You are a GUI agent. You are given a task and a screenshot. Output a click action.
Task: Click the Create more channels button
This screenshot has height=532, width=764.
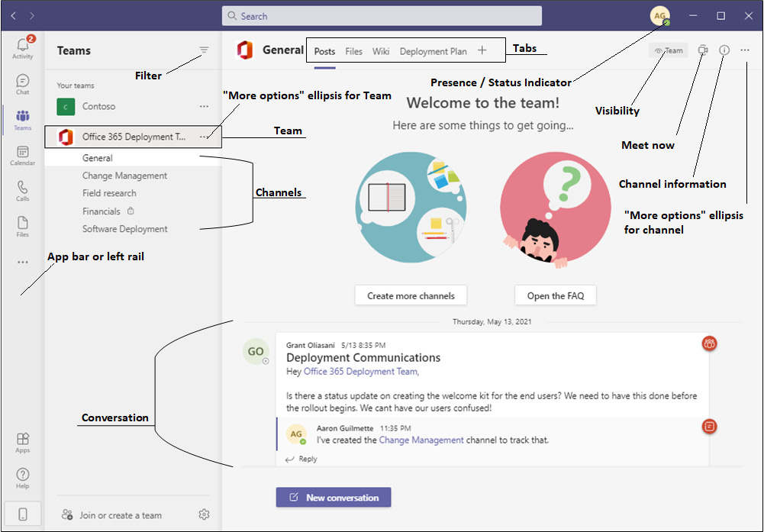click(x=411, y=295)
